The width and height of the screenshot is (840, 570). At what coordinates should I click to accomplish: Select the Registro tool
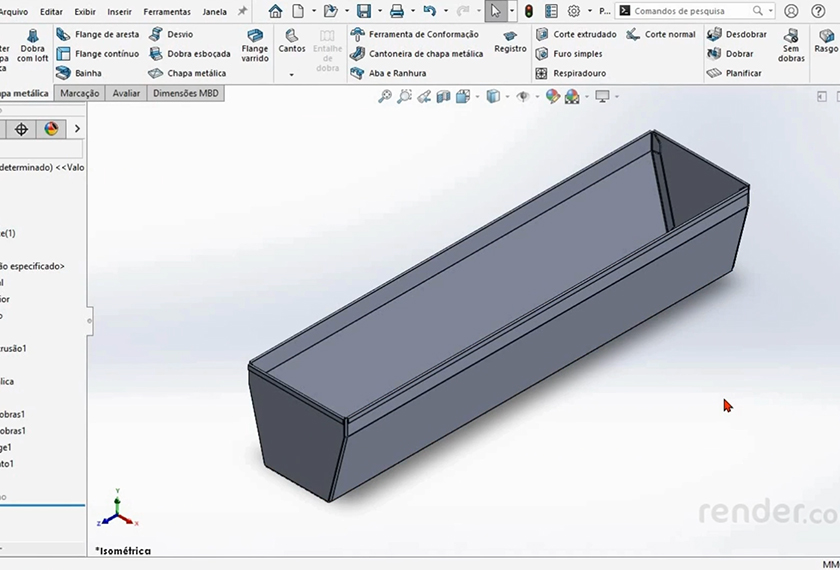click(510, 42)
